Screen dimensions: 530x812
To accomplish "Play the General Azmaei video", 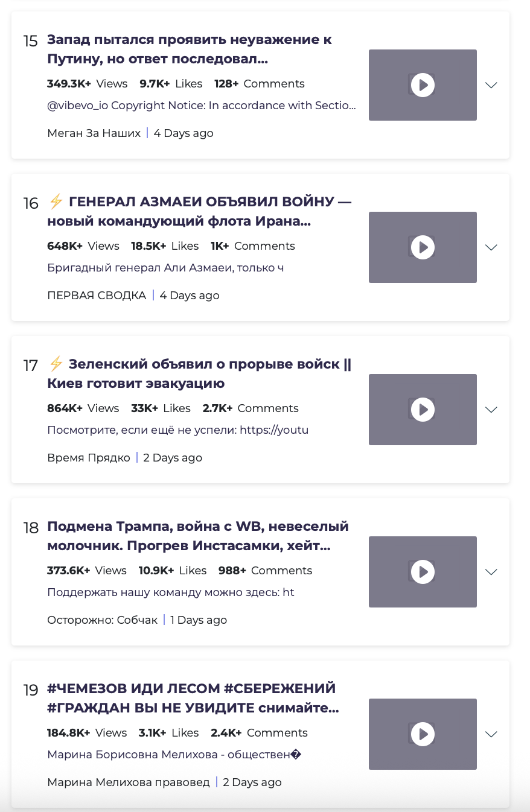I will [x=423, y=247].
